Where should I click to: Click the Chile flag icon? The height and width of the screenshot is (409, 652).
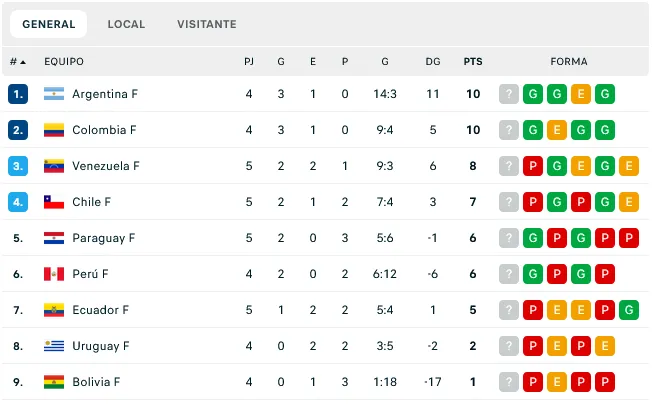coord(54,202)
